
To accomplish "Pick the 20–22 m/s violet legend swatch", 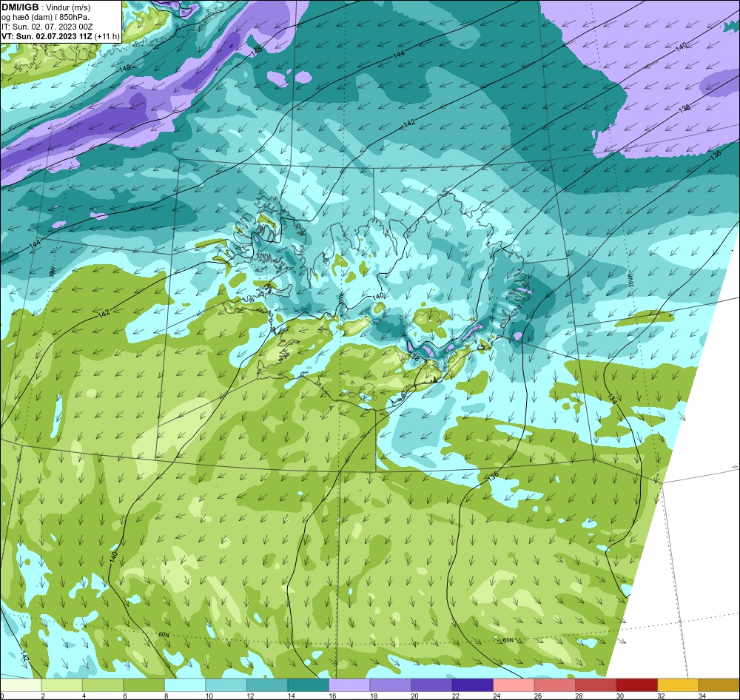I will point(431,685).
